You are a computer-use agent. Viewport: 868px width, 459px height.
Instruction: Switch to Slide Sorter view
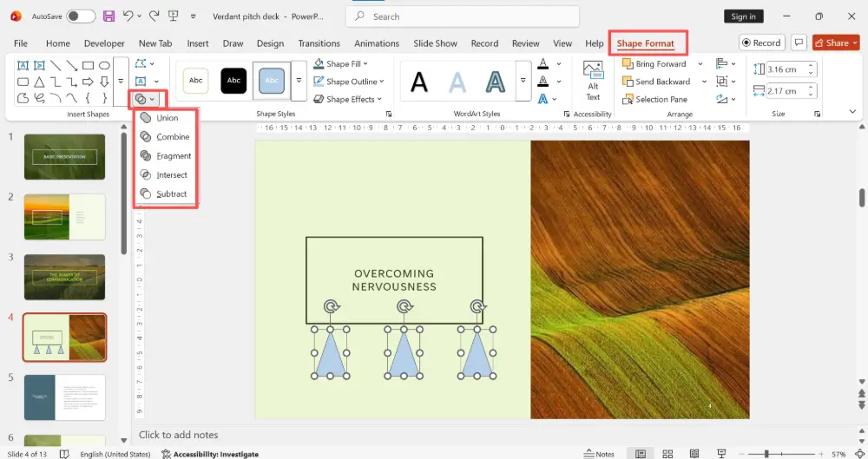coord(667,454)
